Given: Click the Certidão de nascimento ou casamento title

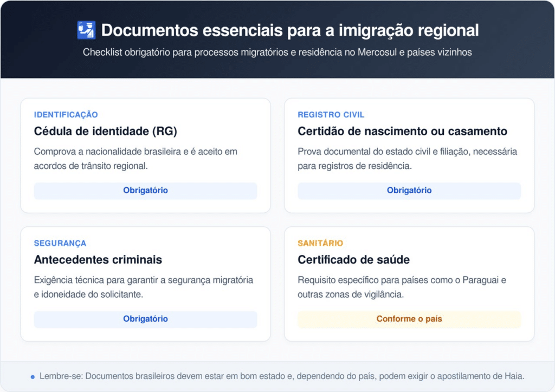Looking at the screenshot, I should pyautogui.click(x=402, y=132).
